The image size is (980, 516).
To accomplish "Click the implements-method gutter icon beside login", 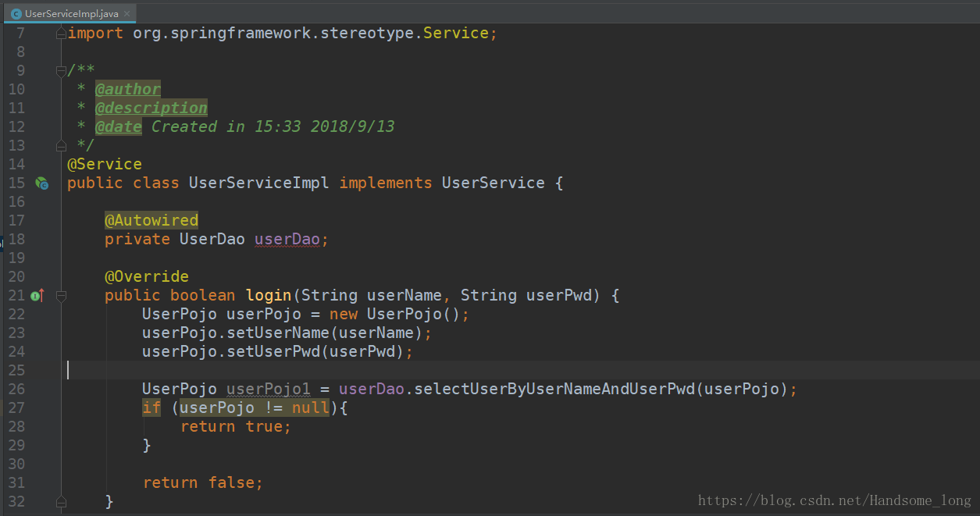I will [x=37, y=296].
